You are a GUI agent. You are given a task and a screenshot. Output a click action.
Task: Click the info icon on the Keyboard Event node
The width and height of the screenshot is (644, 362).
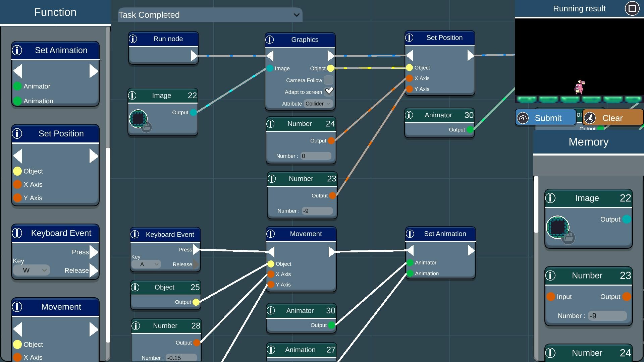pos(136,235)
